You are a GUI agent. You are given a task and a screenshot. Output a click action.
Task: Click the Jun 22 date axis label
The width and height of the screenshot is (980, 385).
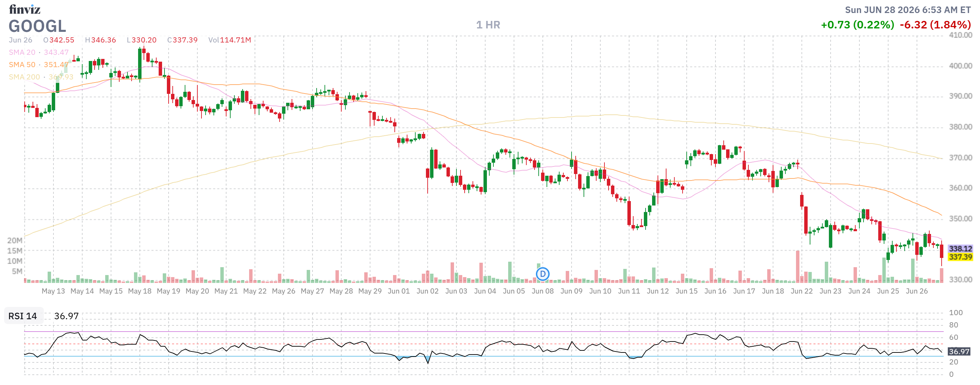pyautogui.click(x=801, y=291)
